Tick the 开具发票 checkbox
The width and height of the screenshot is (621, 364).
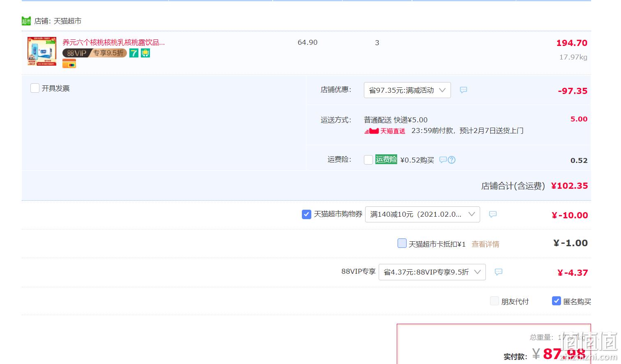35,88
